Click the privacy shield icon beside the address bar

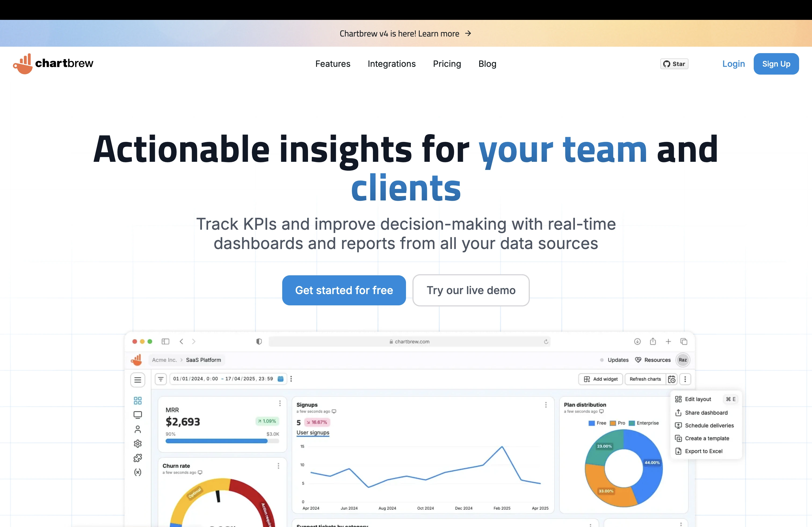point(259,341)
